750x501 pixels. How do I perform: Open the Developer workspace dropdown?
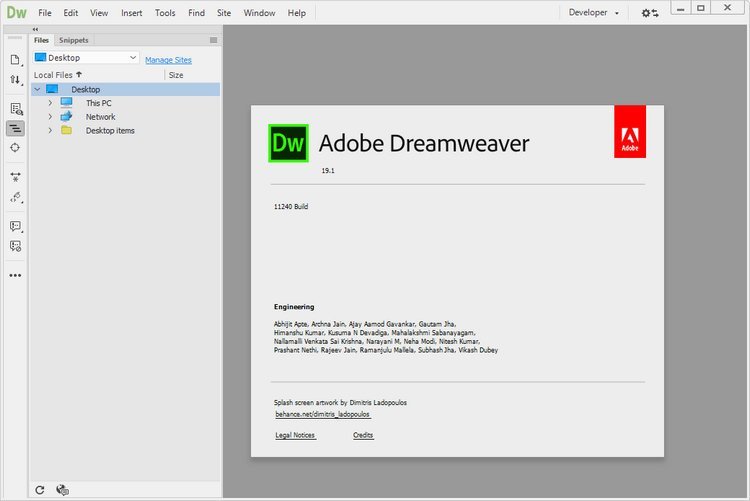[593, 13]
